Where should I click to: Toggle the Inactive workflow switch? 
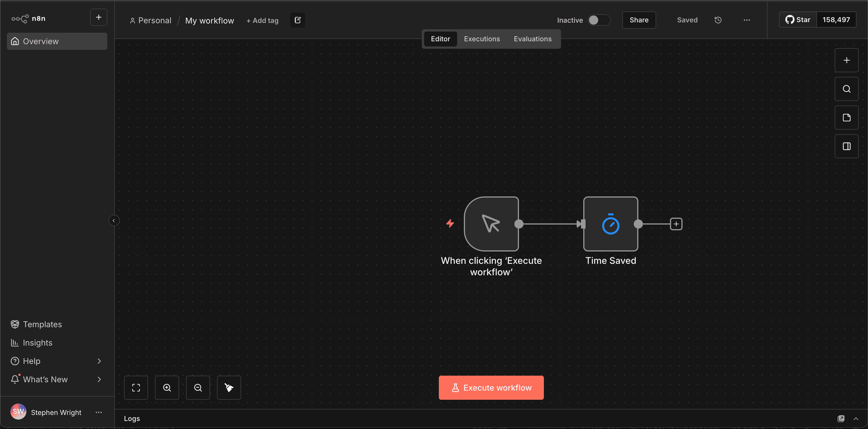pyautogui.click(x=599, y=20)
